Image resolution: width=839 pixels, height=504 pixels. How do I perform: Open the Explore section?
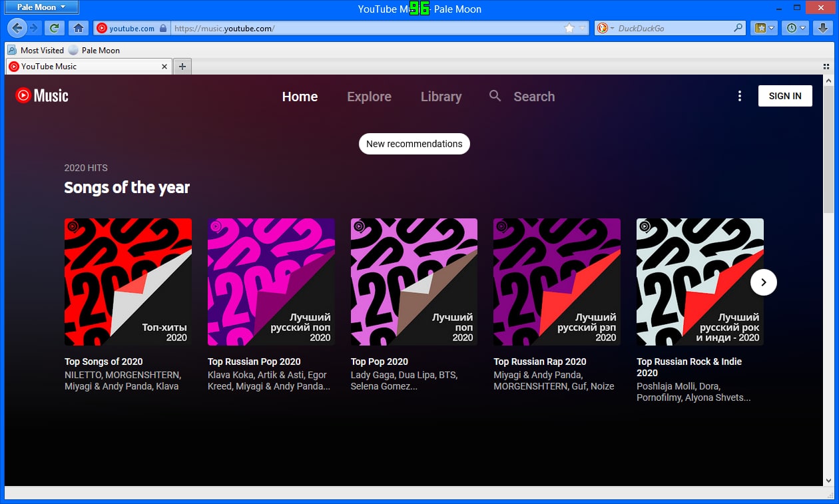pos(369,97)
